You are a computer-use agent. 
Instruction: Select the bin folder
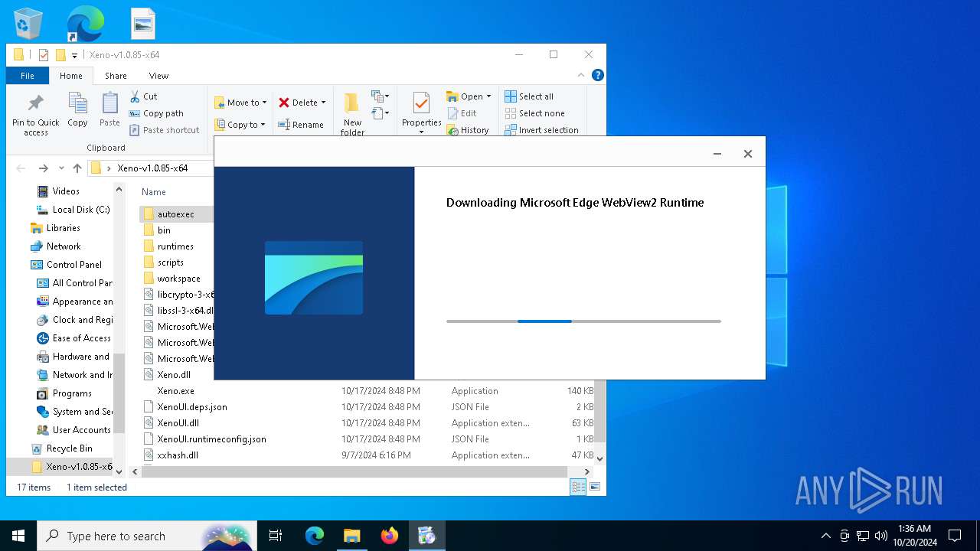(164, 230)
